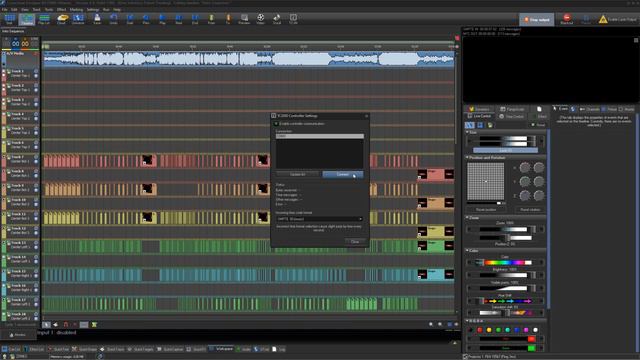Open the Effect menu
640x360 pixels.
coord(61,9)
